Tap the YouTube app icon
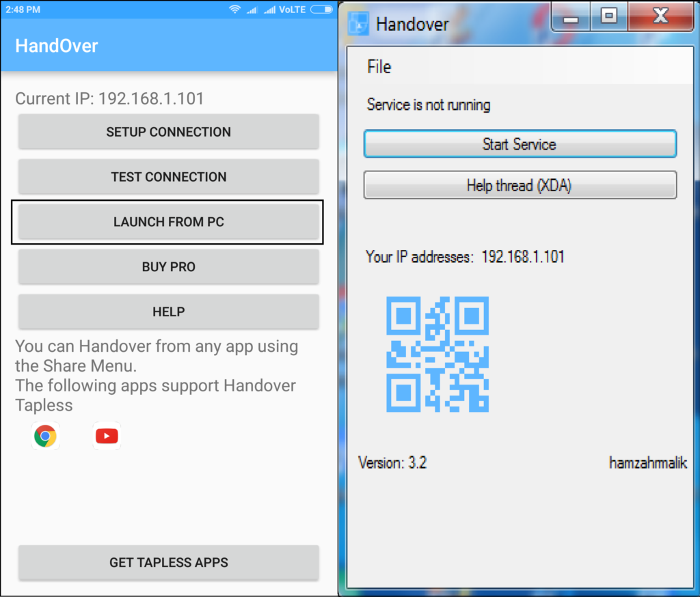The width and height of the screenshot is (700, 597). (x=107, y=436)
